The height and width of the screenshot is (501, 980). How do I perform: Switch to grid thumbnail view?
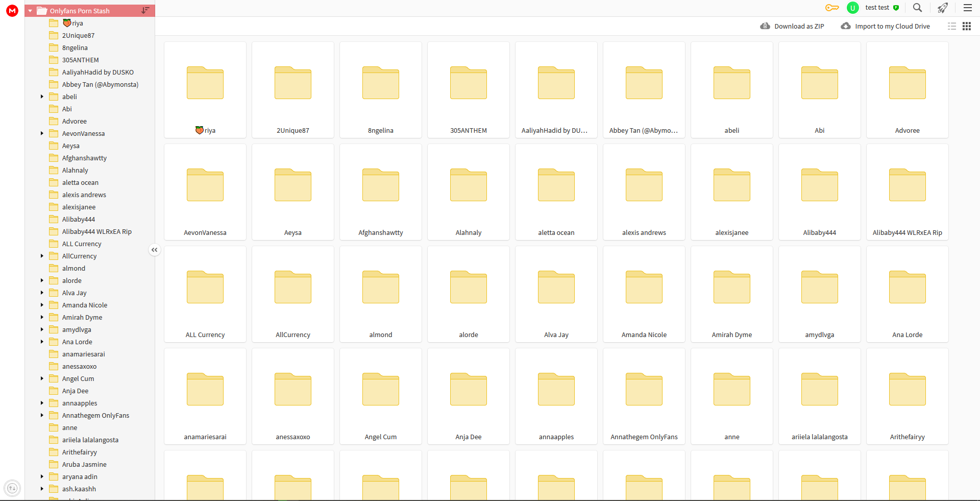coord(967,26)
